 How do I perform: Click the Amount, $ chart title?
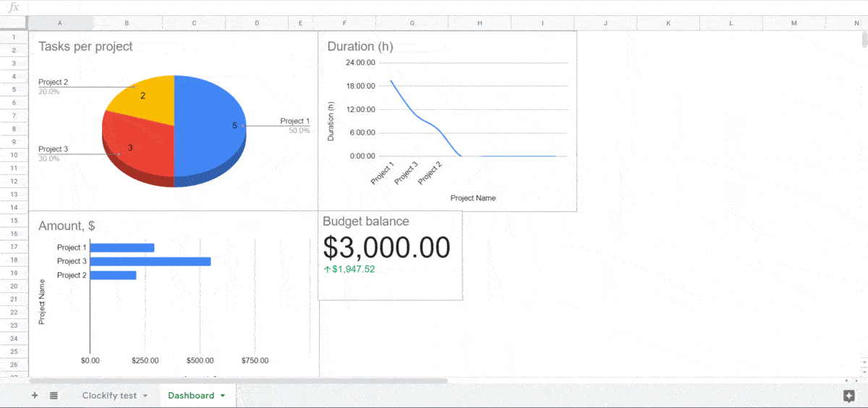click(67, 226)
